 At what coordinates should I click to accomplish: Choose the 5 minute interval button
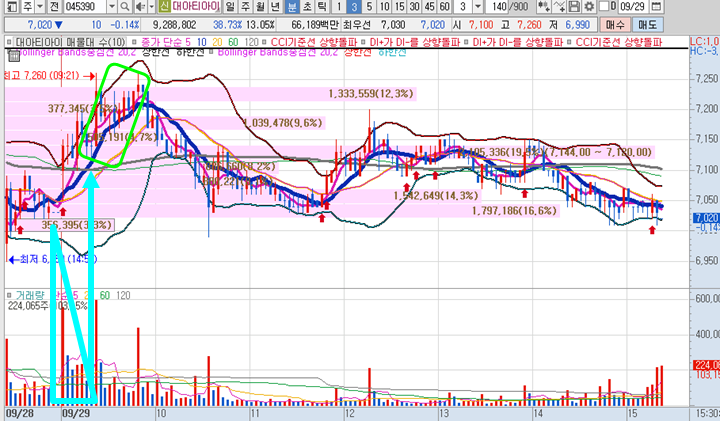click(x=369, y=6)
